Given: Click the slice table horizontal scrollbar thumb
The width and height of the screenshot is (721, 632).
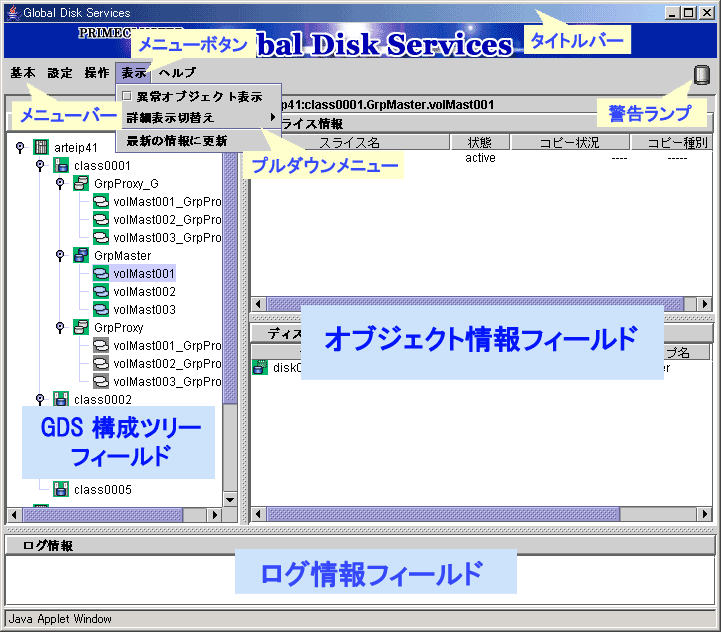Looking at the screenshot, I should tap(475, 304).
